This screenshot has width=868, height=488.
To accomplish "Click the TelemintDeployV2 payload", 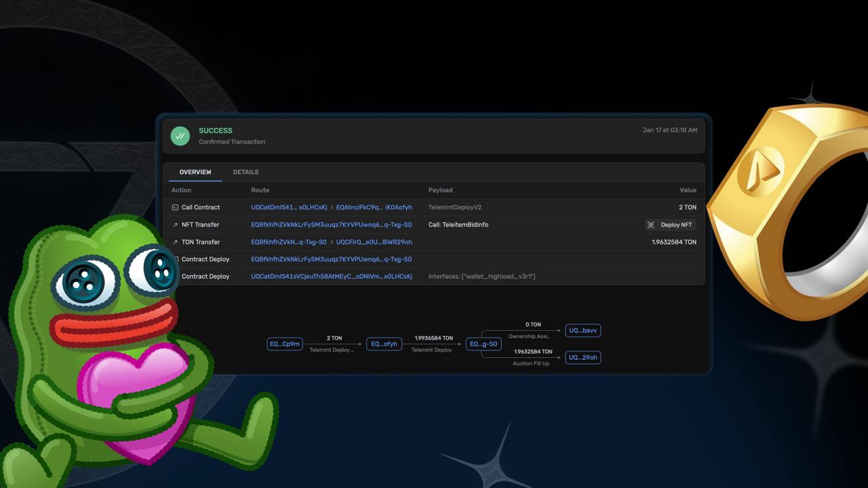I will 455,207.
